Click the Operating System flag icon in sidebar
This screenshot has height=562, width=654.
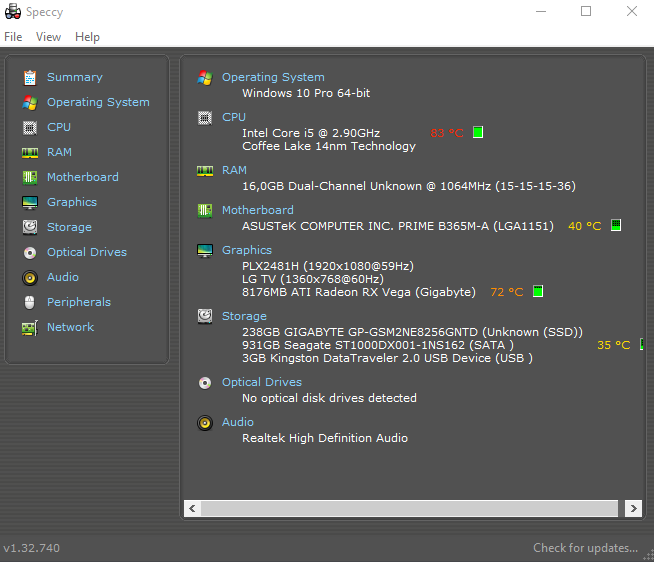click(x=30, y=103)
